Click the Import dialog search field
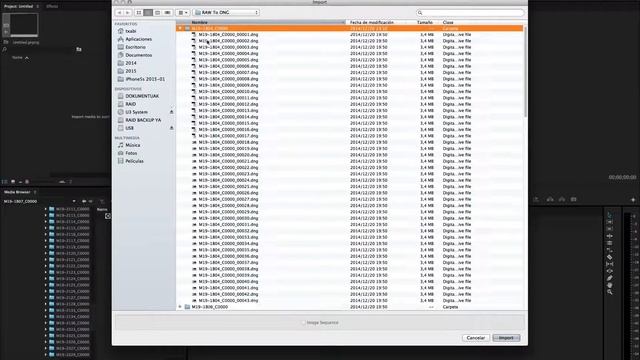Screen dimensions: 640x360 tap(470, 13)
